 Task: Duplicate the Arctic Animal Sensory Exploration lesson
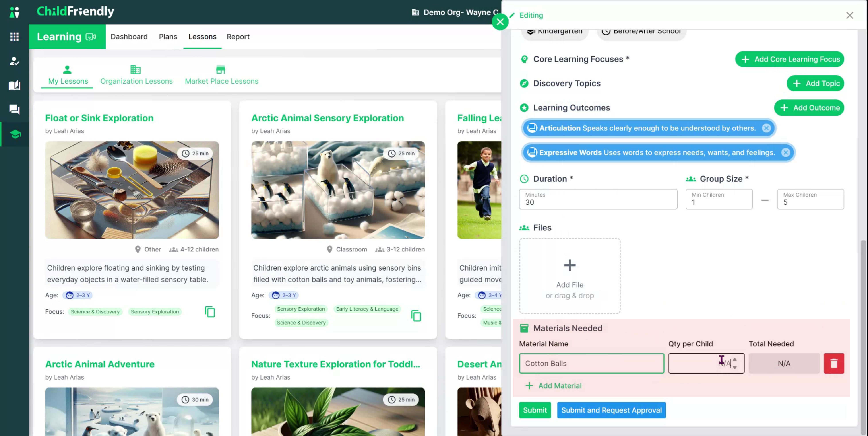tap(416, 316)
